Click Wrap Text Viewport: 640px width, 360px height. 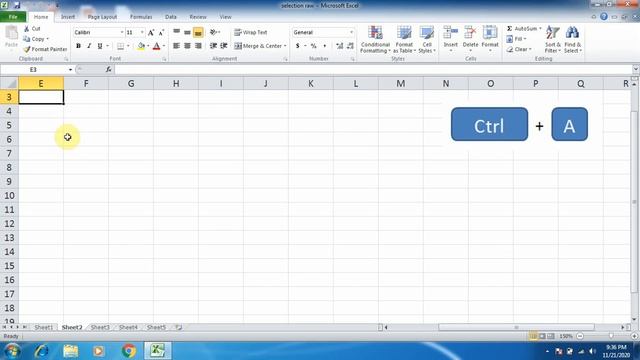point(251,32)
